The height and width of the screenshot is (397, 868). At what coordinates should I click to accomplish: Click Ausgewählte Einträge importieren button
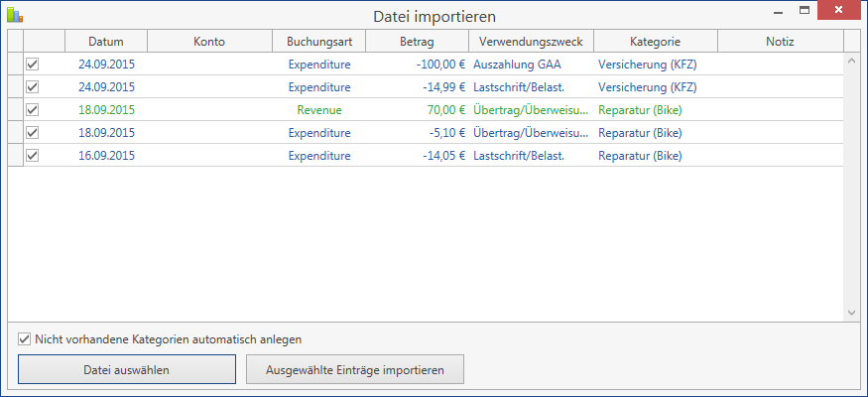(x=354, y=370)
